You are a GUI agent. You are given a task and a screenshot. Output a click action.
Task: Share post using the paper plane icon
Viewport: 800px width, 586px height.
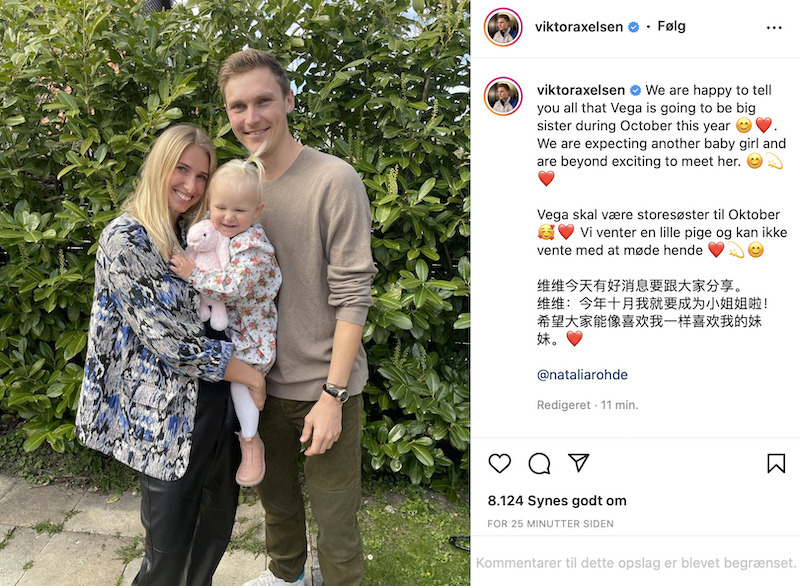click(579, 463)
